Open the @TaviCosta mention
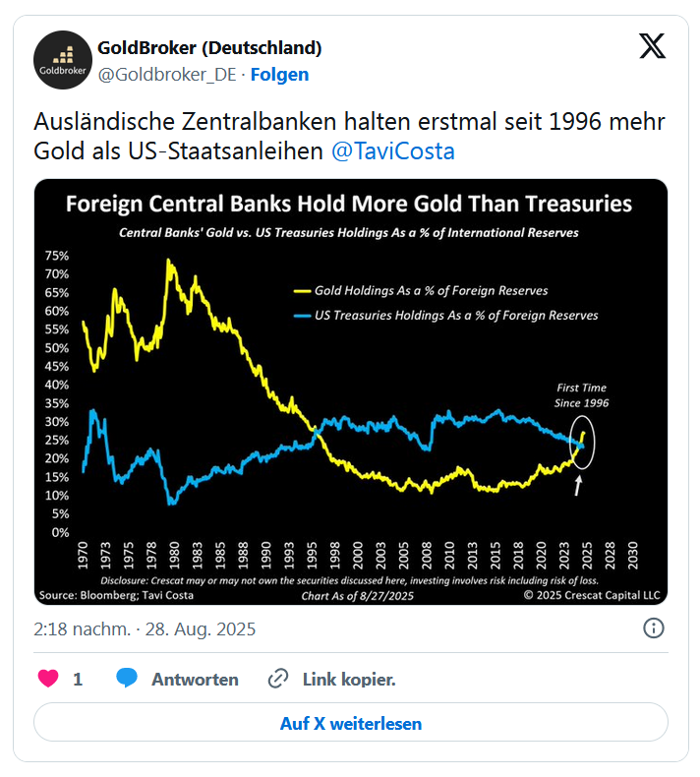The image size is (700, 777). pos(393,151)
